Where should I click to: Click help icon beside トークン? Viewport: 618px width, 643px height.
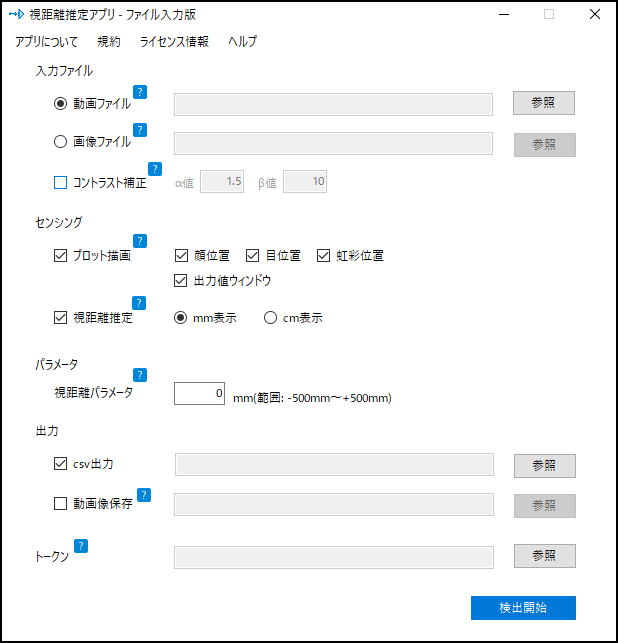pos(81,546)
